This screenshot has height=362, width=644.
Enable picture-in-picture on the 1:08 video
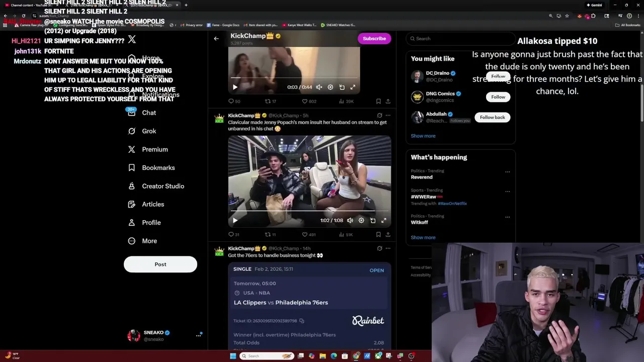[x=372, y=220]
